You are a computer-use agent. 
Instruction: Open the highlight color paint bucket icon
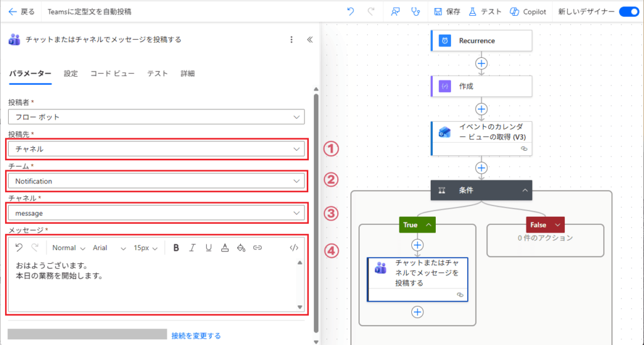pos(241,248)
